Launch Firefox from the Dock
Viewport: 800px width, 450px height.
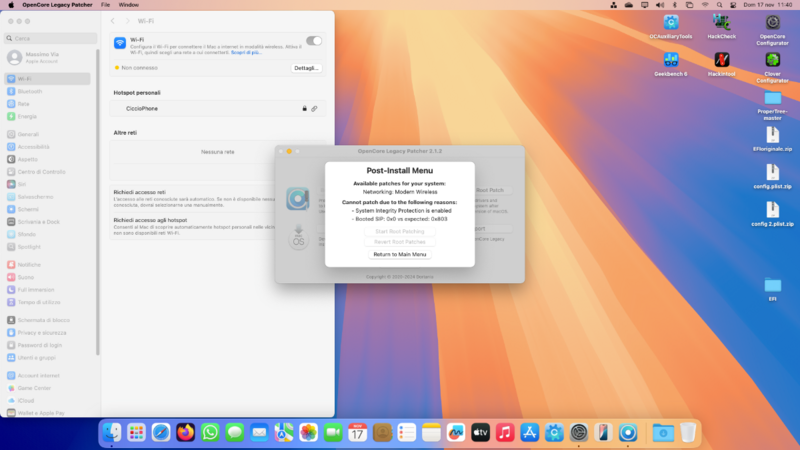tap(185, 433)
